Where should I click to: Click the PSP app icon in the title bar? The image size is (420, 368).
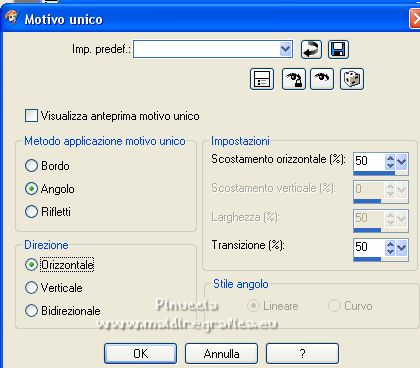point(12,17)
